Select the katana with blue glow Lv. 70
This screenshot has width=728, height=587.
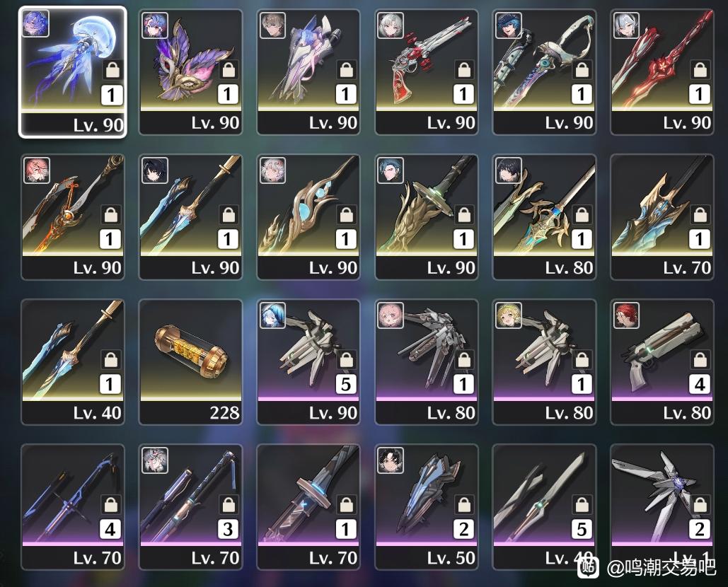[x=308, y=506]
